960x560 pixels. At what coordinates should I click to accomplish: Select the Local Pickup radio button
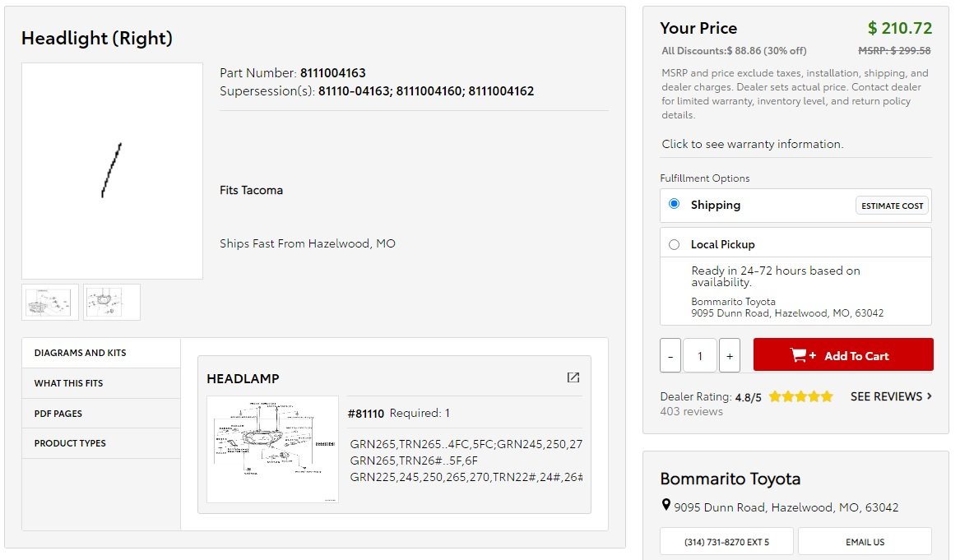coord(674,245)
